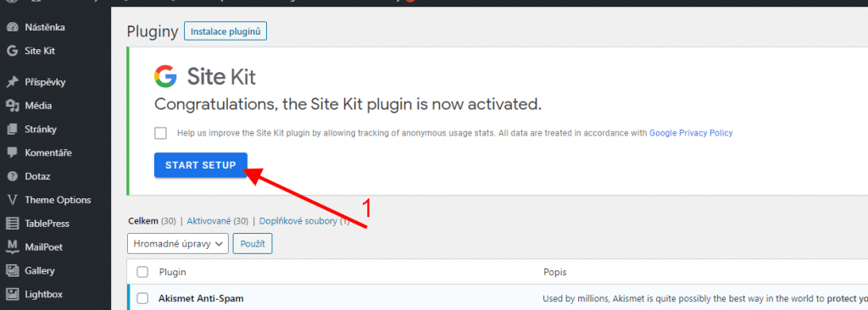Click the Instalace pluginů button
Screen dimensions: 868x310
pyautogui.click(x=225, y=31)
